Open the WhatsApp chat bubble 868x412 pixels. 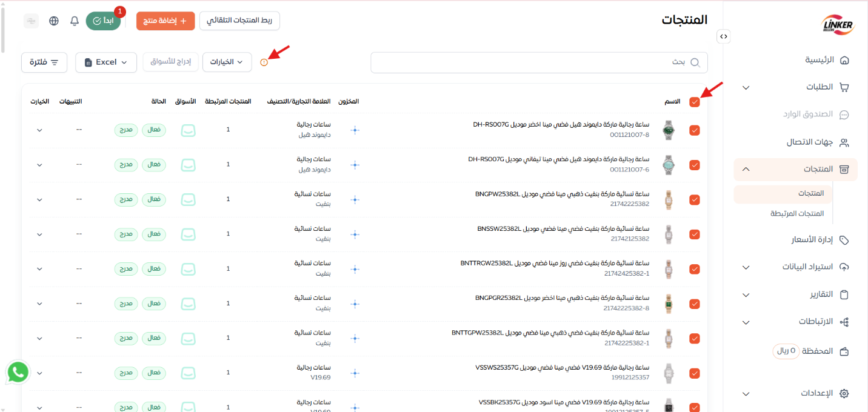click(x=18, y=372)
